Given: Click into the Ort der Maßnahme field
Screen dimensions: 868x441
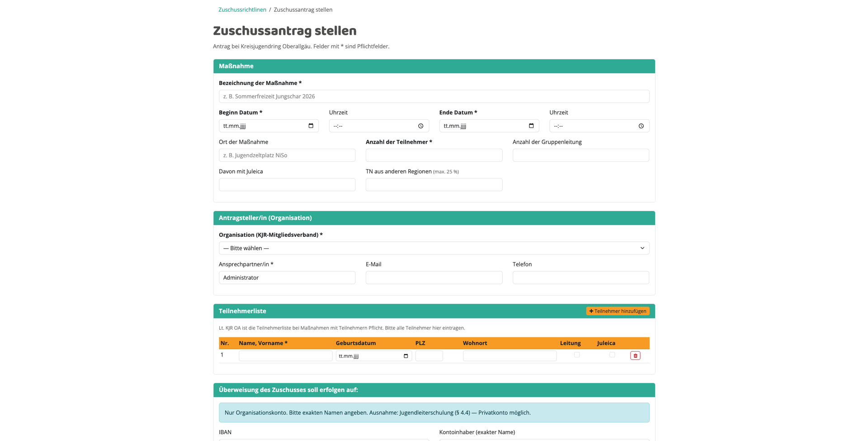Looking at the screenshot, I should (x=287, y=155).
